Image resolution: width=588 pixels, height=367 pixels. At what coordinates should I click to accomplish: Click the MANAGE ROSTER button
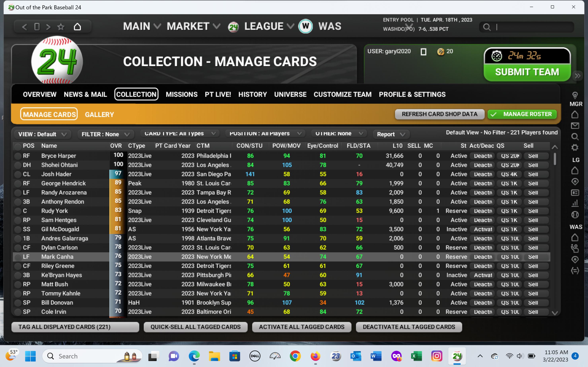pos(522,114)
